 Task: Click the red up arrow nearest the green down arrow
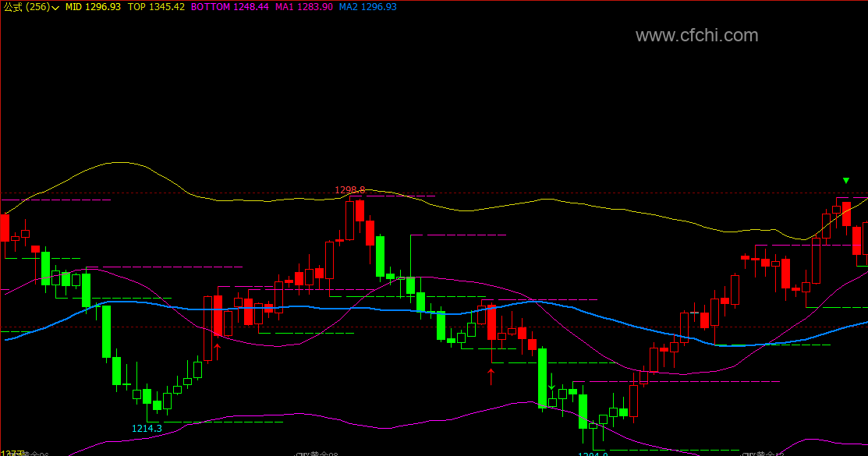pos(491,376)
